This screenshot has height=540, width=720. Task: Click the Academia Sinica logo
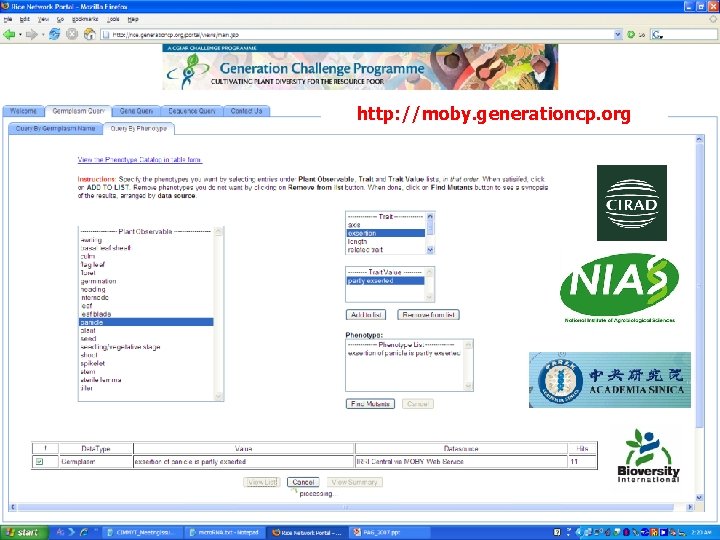610,380
